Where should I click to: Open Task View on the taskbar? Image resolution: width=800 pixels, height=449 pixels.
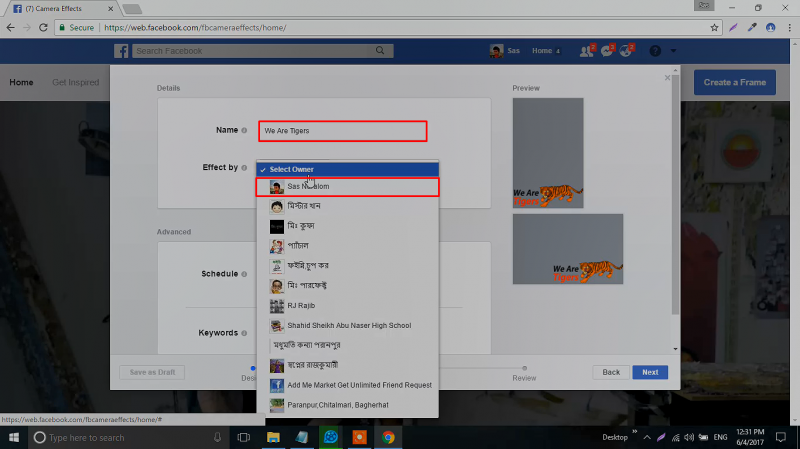click(x=244, y=438)
